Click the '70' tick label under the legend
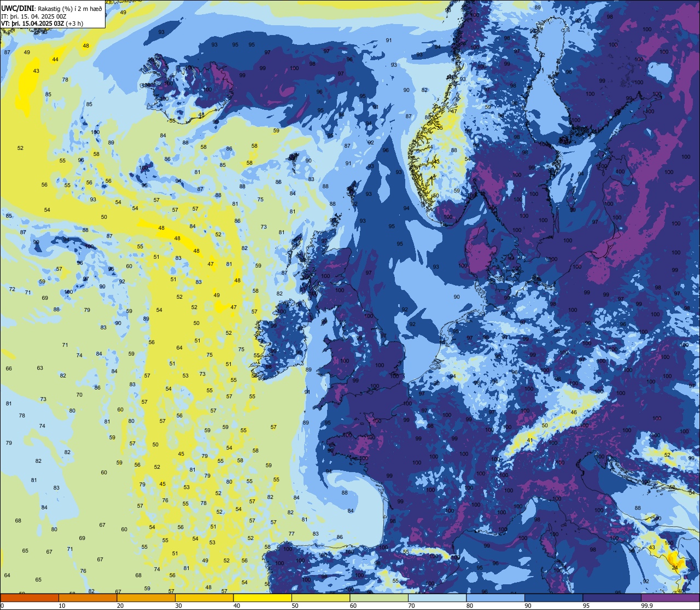The height and width of the screenshot is (610, 700). 411,606
